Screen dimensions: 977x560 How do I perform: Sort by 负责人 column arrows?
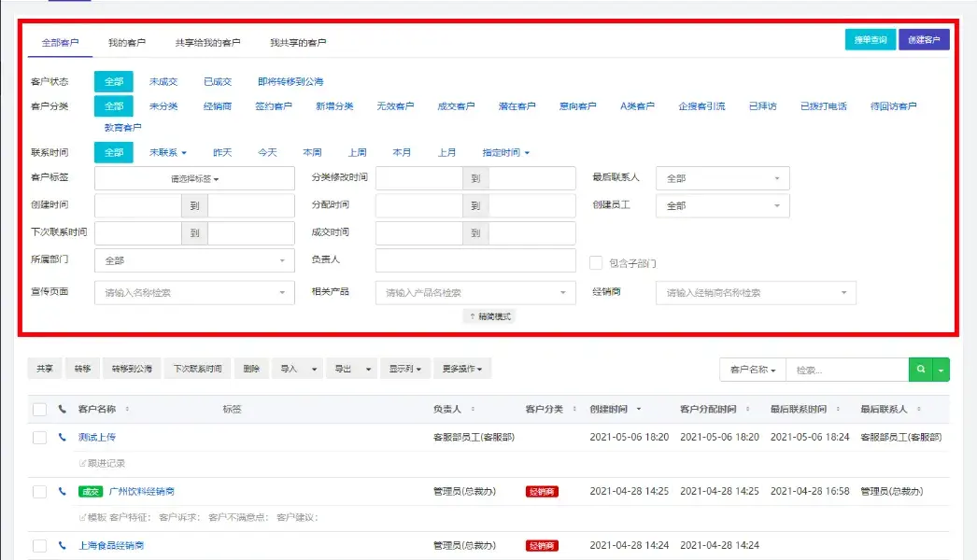tap(473, 409)
